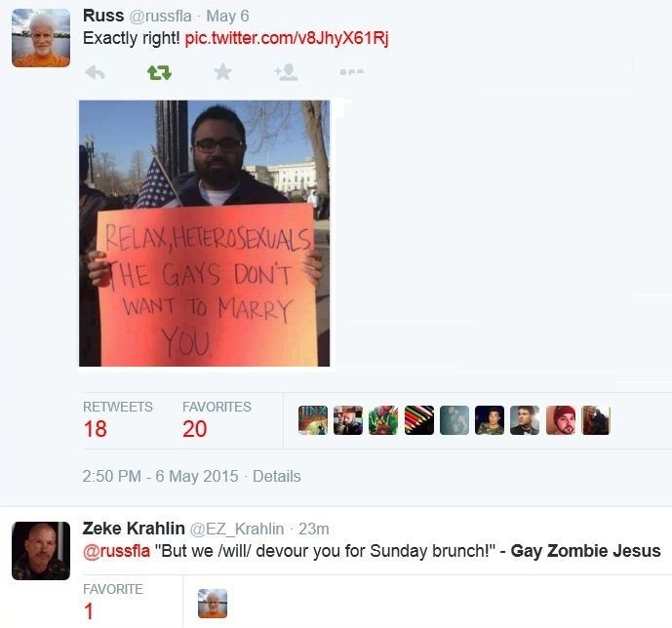672x628 pixels.
Task: Toggle the green retweet icon
Action: pos(159,72)
